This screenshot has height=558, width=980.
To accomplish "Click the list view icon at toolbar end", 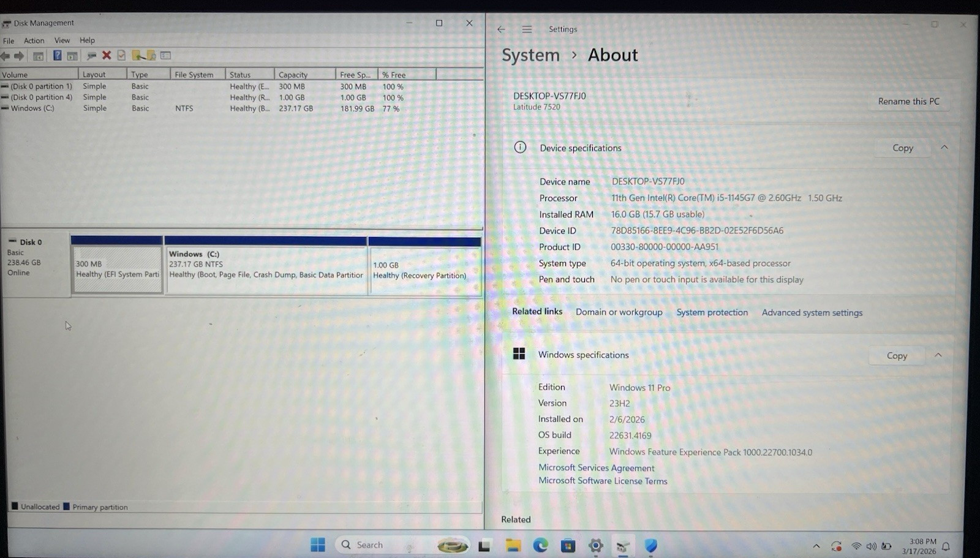I will [x=165, y=55].
